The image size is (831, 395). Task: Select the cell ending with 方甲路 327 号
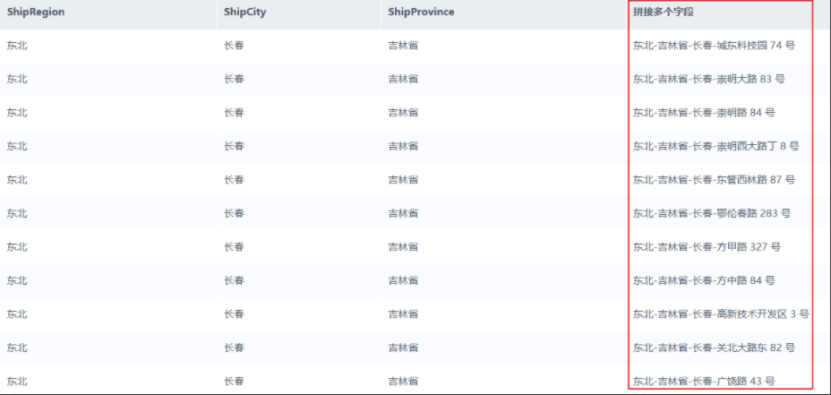click(706, 247)
